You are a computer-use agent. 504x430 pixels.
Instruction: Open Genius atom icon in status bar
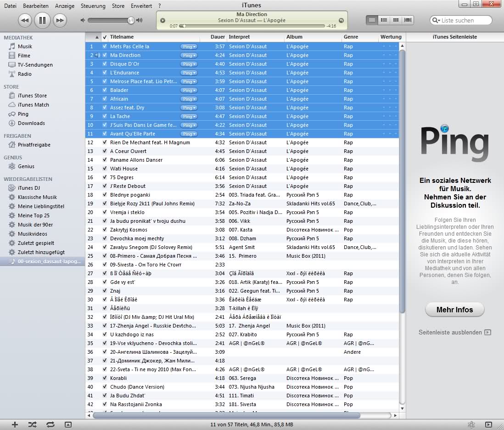(x=471, y=425)
